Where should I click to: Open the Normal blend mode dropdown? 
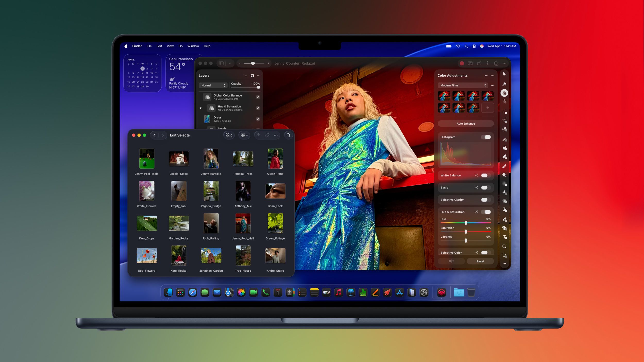coord(213,85)
